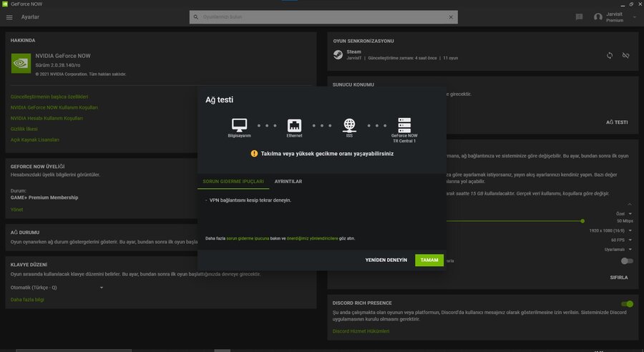Click SIFIRLA to reset settings
The height and width of the screenshot is (352, 644).
[x=618, y=278]
